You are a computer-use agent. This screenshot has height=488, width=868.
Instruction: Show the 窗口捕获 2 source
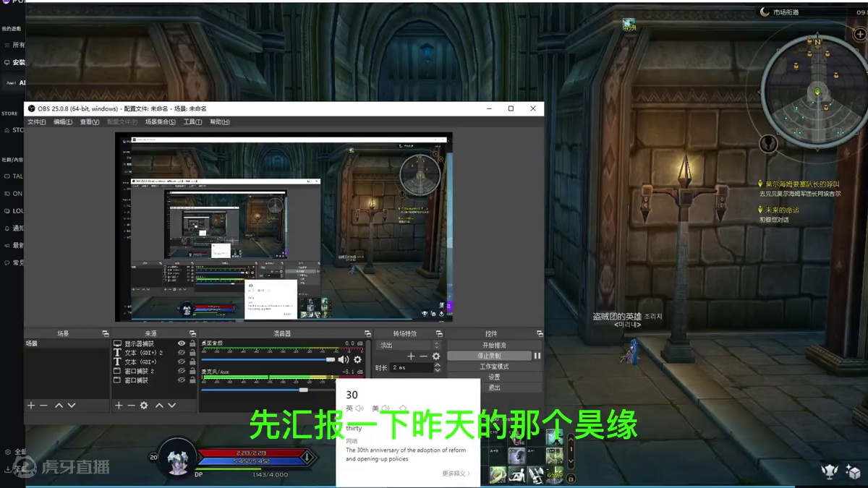(182, 371)
